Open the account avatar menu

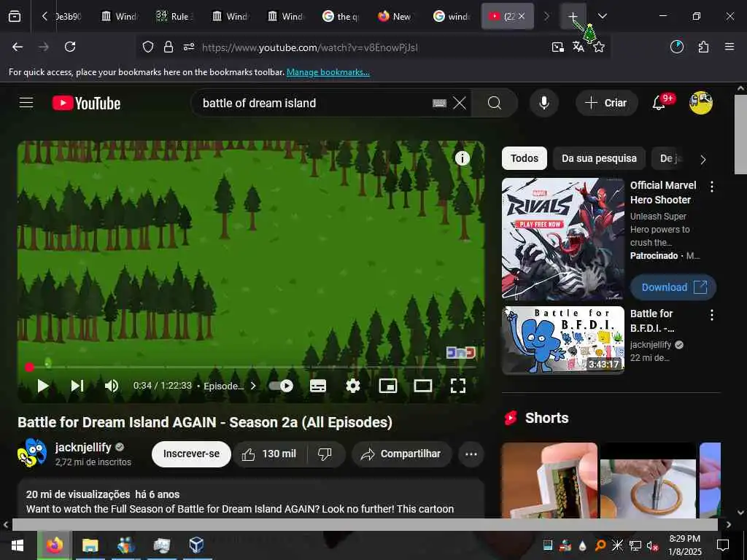click(x=701, y=103)
